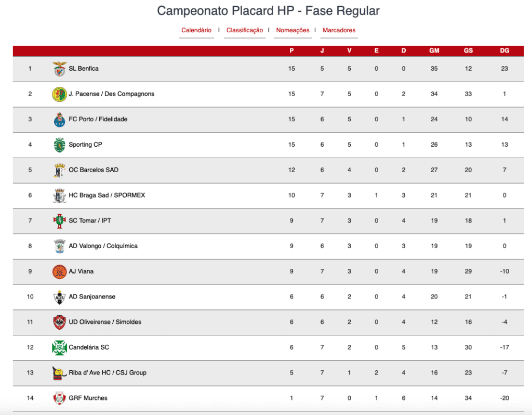Click the Sporting CP club crest

tap(59, 145)
